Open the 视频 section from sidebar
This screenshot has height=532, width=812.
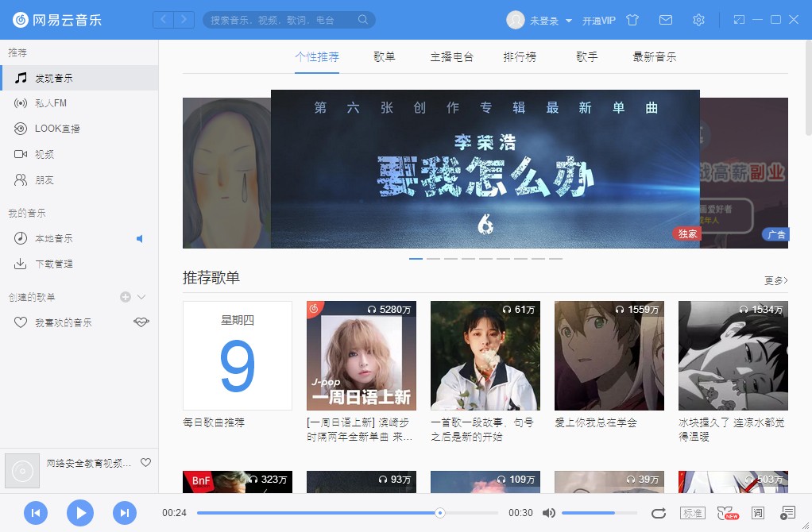tap(43, 154)
